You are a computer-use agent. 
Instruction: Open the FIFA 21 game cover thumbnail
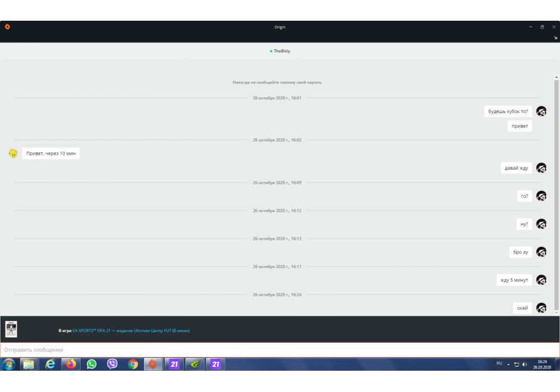pos(11,329)
